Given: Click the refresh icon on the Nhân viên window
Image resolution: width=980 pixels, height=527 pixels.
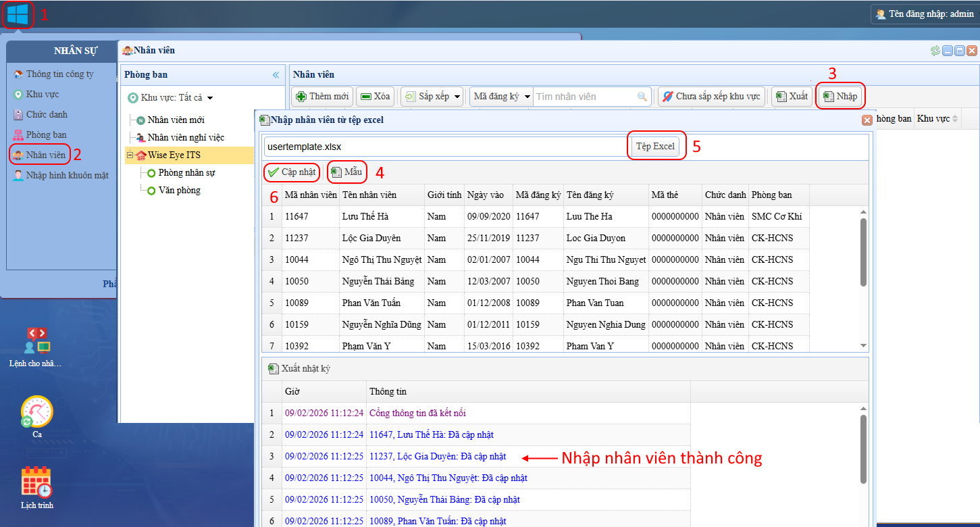Looking at the screenshot, I should (x=935, y=50).
